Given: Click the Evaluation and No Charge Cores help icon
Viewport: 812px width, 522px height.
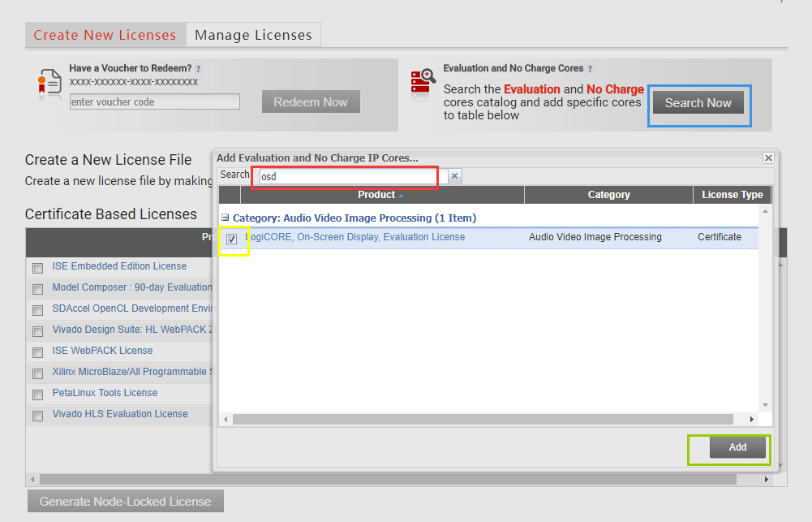Looking at the screenshot, I should (x=590, y=68).
